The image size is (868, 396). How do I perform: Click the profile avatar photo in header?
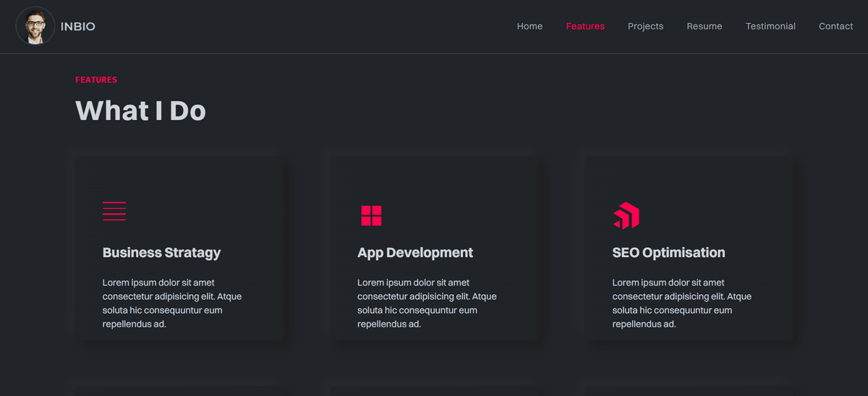point(35,26)
